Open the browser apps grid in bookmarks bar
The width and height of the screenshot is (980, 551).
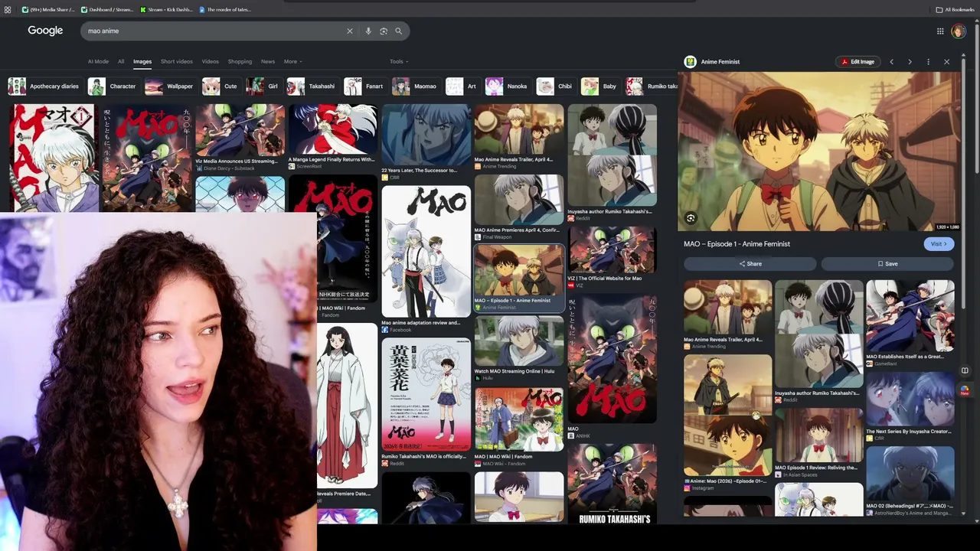click(8, 10)
